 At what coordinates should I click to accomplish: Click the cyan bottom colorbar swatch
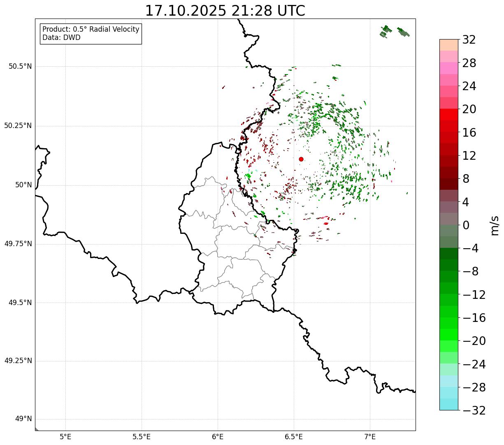pyautogui.click(x=448, y=404)
